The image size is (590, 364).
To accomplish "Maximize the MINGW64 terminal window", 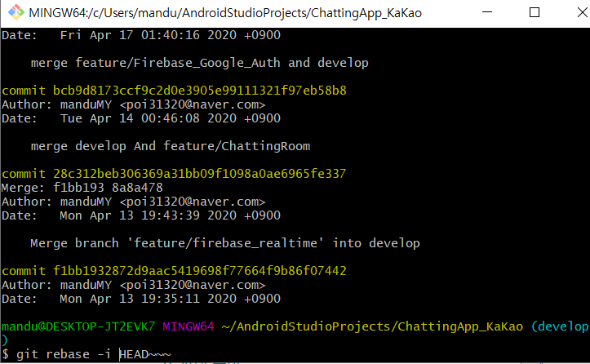I will pyautogui.click(x=535, y=12).
